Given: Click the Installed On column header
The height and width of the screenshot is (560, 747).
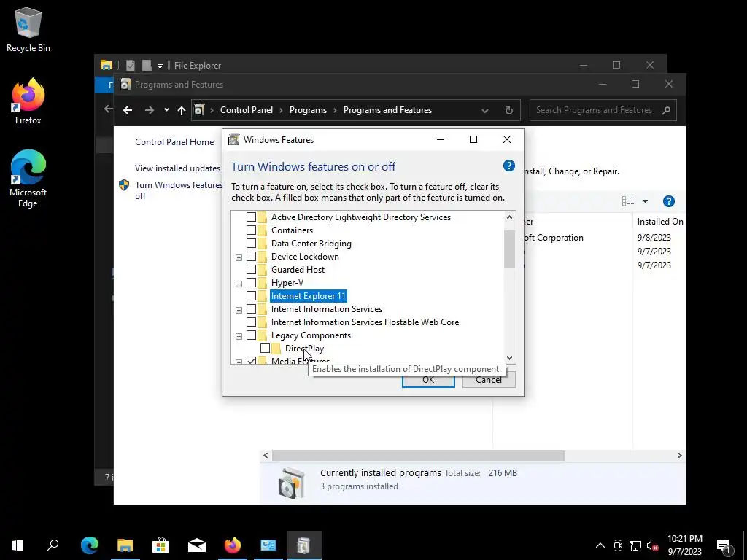Looking at the screenshot, I should (x=659, y=222).
